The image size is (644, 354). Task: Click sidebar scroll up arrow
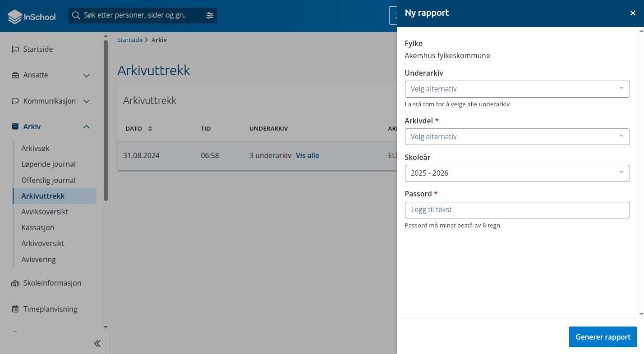(x=106, y=36)
